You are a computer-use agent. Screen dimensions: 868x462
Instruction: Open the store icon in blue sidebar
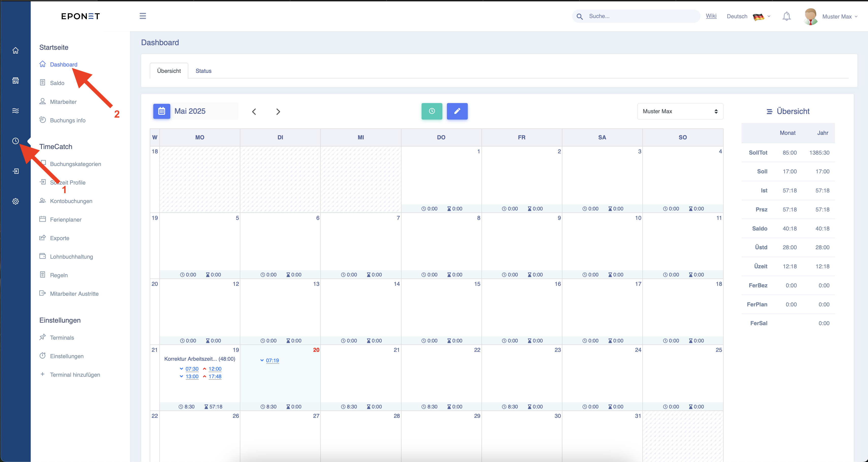pos(15,80)
